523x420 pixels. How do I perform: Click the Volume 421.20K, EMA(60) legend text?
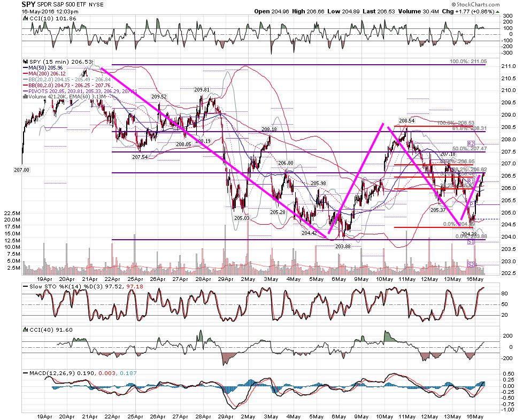coord(67,97)
